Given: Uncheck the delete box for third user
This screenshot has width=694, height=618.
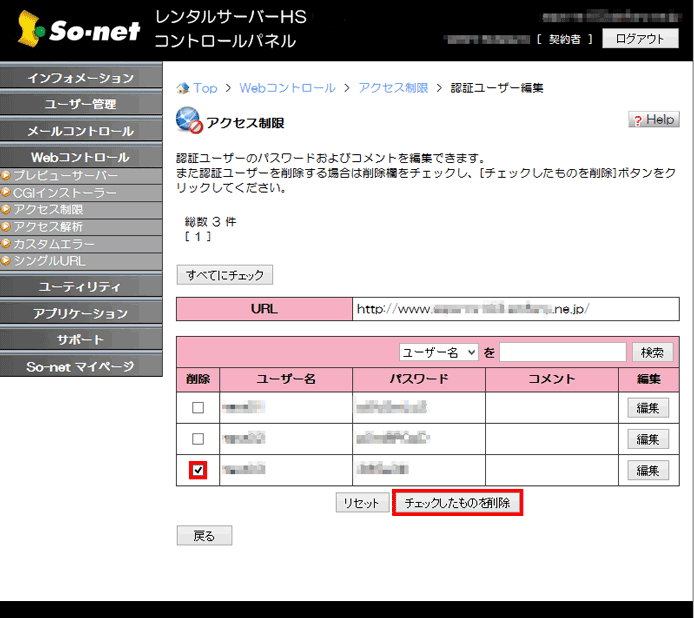Looking at the screenshot, I should pos(197,470).
